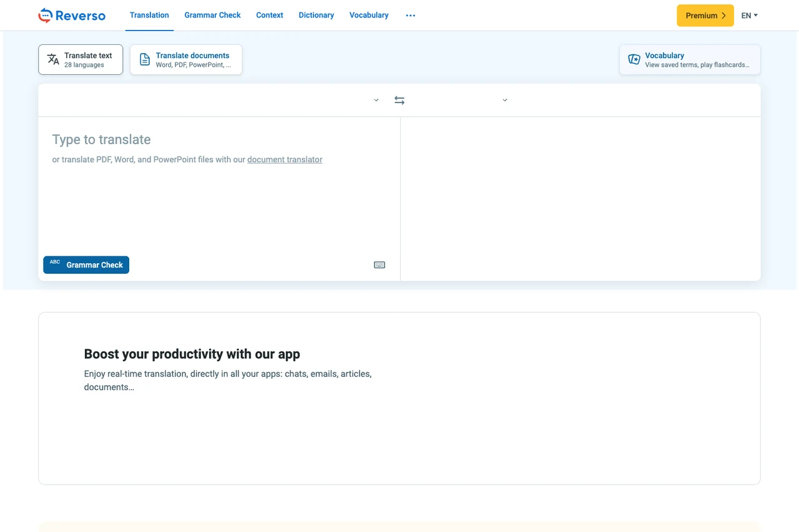Click the Reverso logo
Viewport: 799px width, 532px height.
(72, 15)
